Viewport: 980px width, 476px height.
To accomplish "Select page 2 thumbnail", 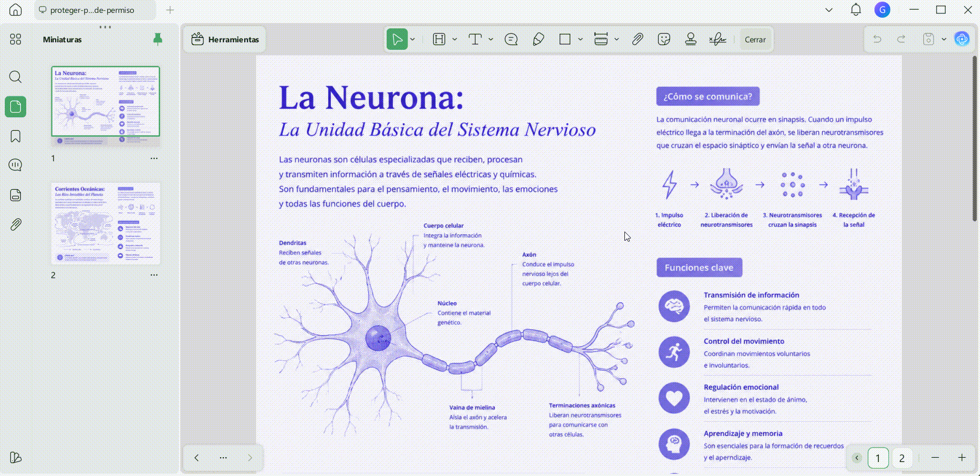I will tap(105, 223).
